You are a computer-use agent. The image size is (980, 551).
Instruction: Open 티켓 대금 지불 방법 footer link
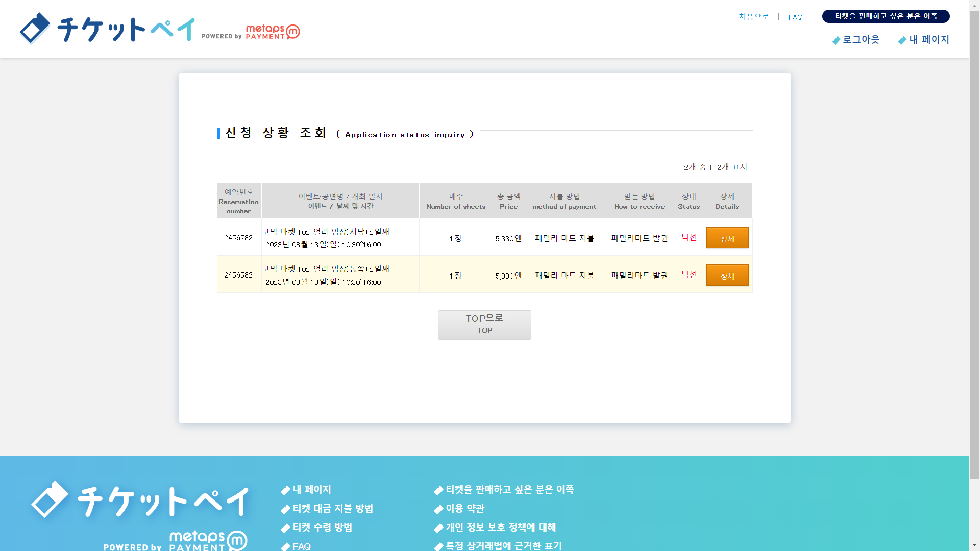(x=333, y=509)
